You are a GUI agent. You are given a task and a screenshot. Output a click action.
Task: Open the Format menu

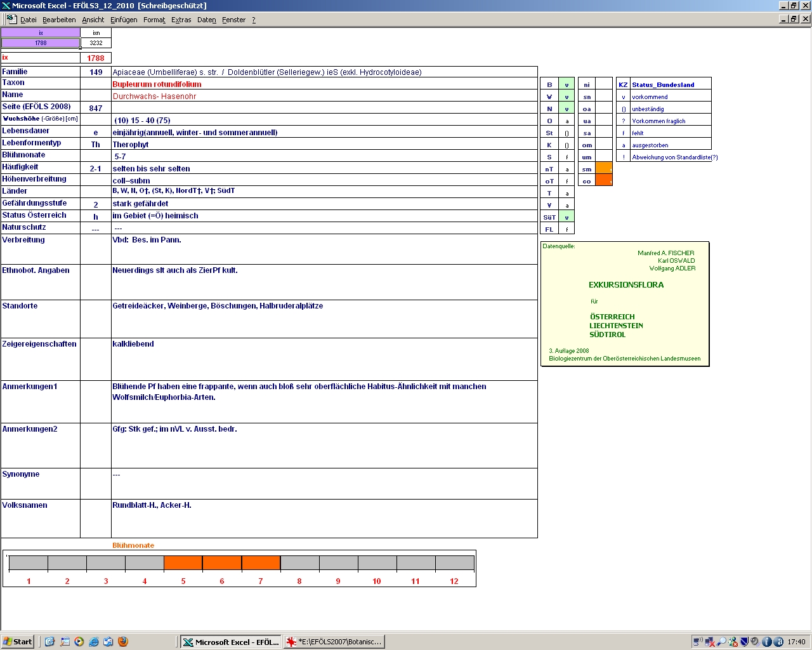154,20
